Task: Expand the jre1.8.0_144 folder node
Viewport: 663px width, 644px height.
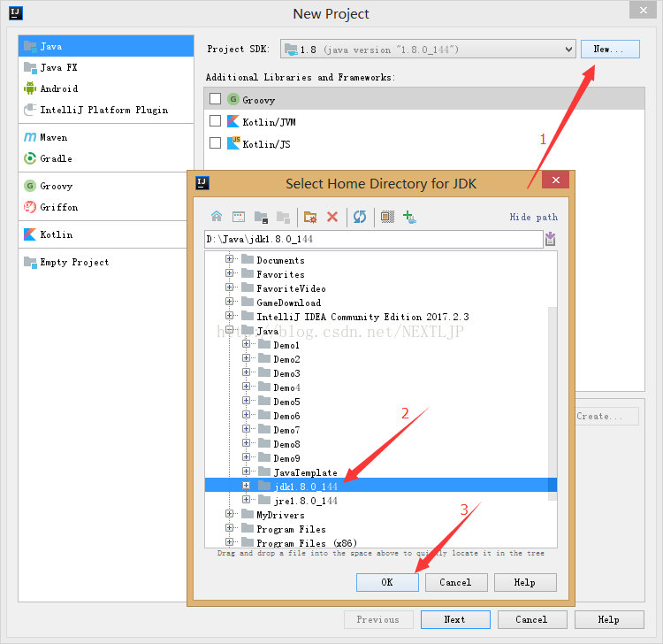Action: [x=246, y=499]
